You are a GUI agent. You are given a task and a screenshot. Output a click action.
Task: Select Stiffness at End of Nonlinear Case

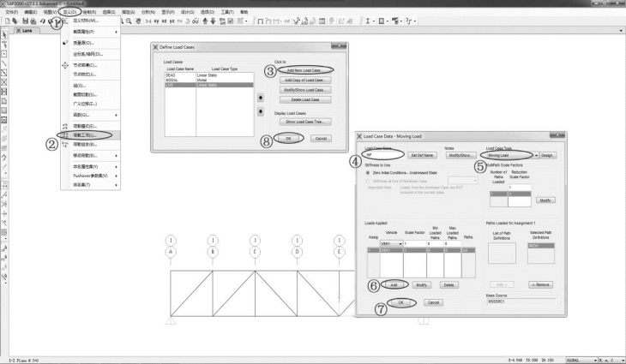coord(368,181)
